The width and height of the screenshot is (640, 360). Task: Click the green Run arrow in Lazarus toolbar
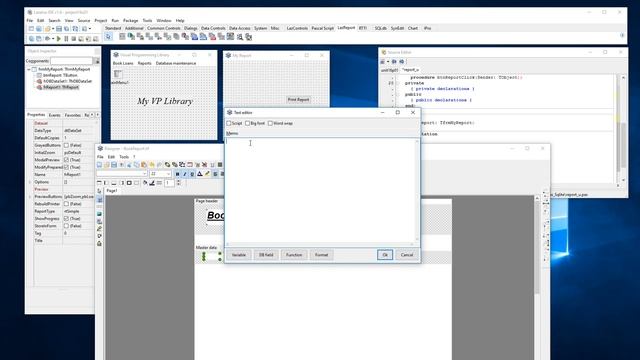(x=59, y=39)
